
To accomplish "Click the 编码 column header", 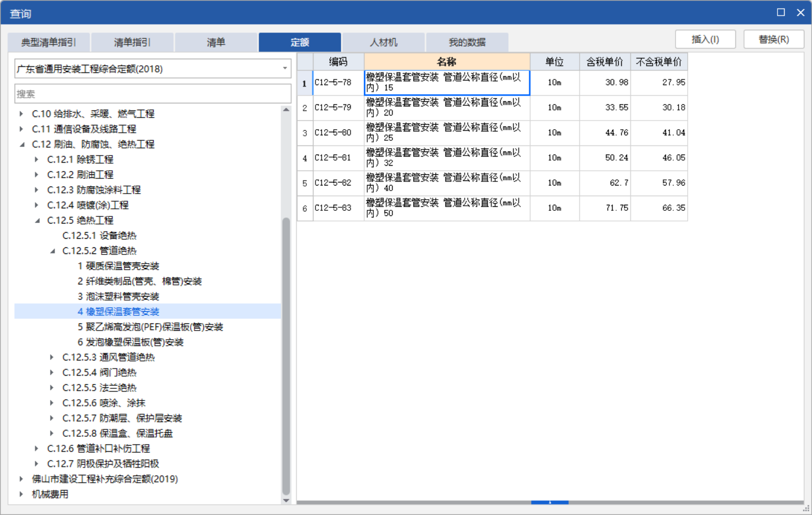I will click(x=338, y=62).
